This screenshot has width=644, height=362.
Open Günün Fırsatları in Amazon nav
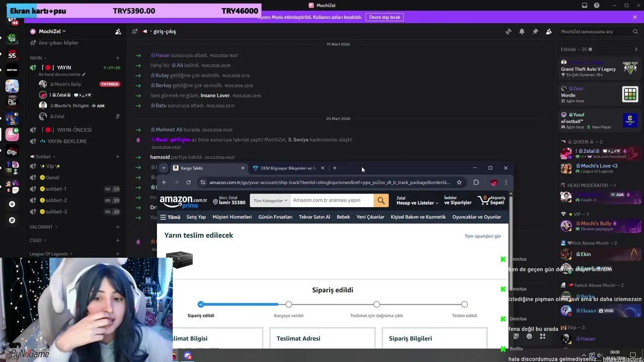point(275,217)
